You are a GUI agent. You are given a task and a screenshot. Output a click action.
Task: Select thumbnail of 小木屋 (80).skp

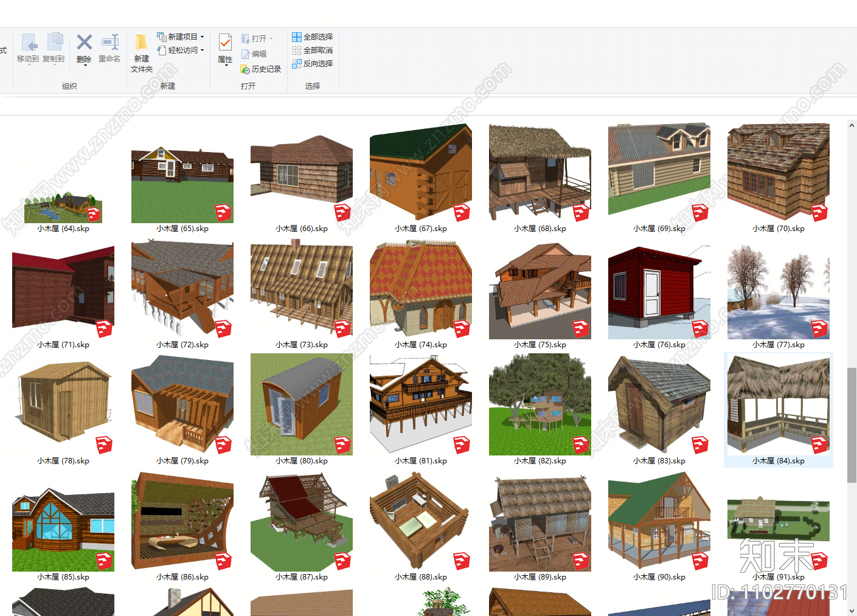302,404
